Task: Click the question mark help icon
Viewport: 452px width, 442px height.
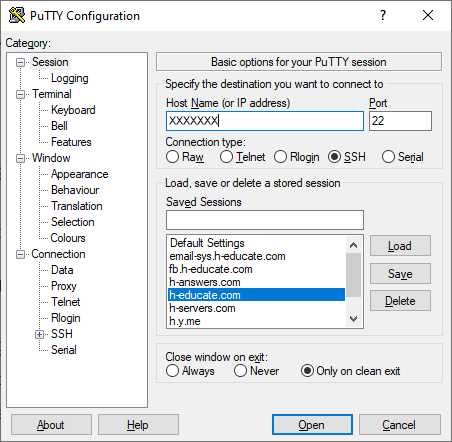Action: tap(383, 15)
